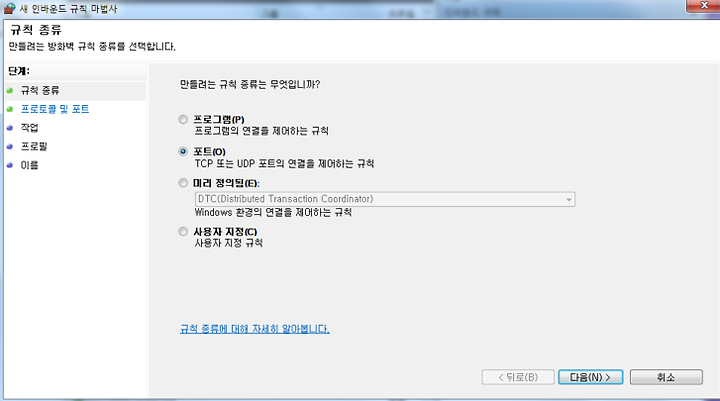Open the 규칙 종류에 대해 자세히 알아봅니다 link
Viewport: 720px width, 401px height.
[255, 329]
